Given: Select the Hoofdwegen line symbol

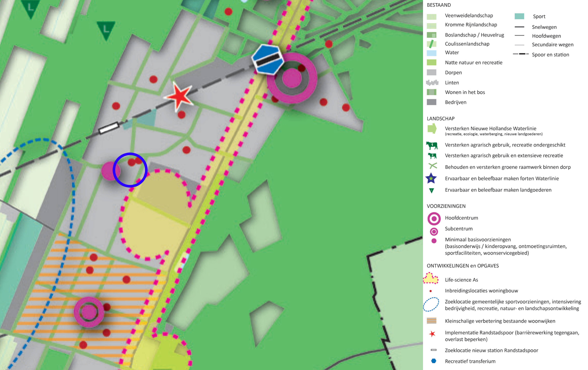Looking at the screenshot, I should pos(519,36).
